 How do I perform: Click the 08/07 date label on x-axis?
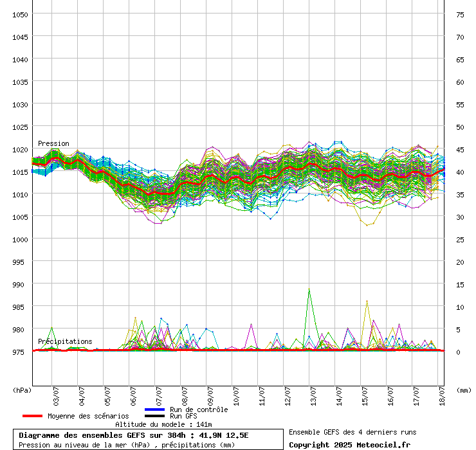pos(185,396)
